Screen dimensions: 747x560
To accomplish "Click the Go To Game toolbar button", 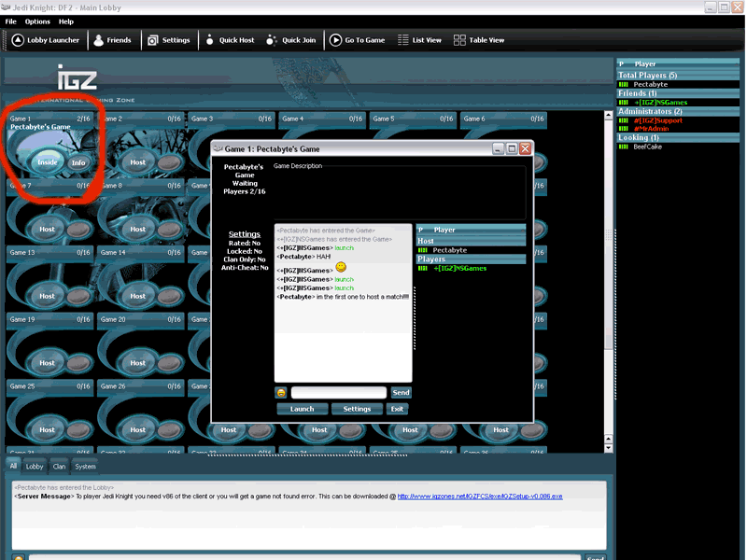I will coord(358,40).
